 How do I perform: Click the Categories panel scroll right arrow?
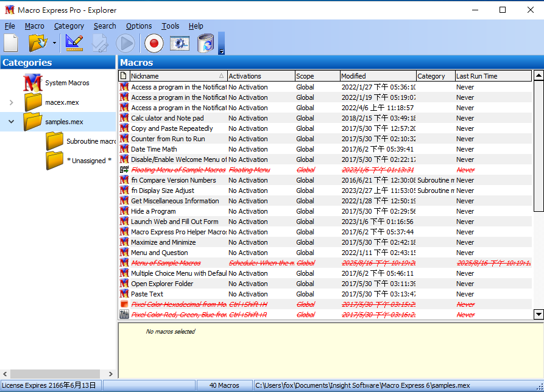point(111,374)
